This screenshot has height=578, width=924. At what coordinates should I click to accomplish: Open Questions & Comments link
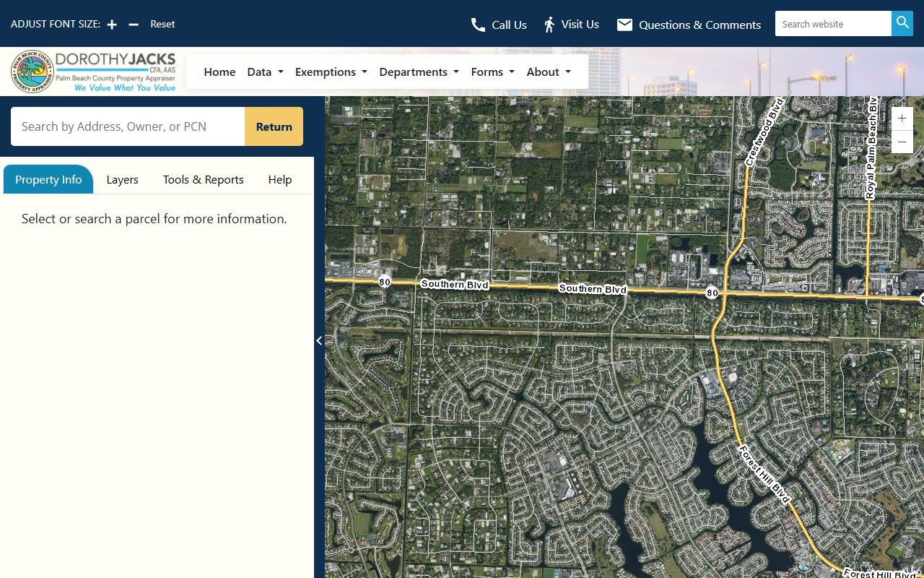699,25
